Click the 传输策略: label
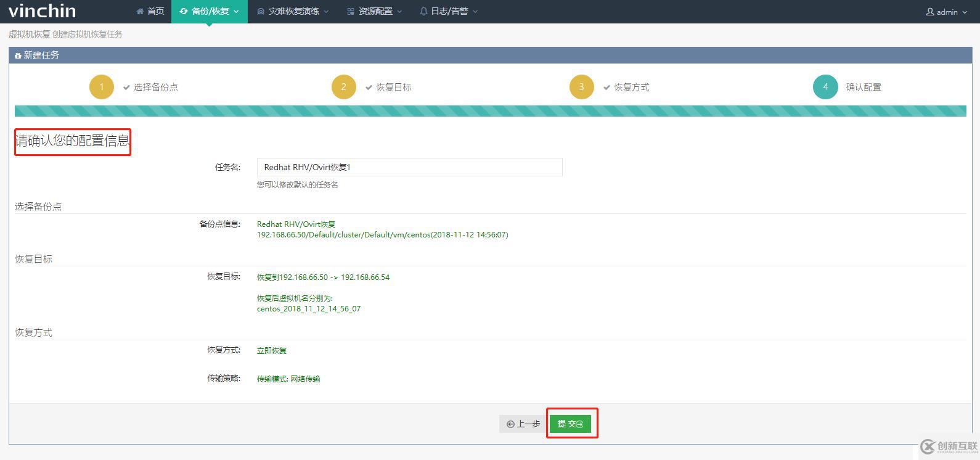 pos(224,378)
